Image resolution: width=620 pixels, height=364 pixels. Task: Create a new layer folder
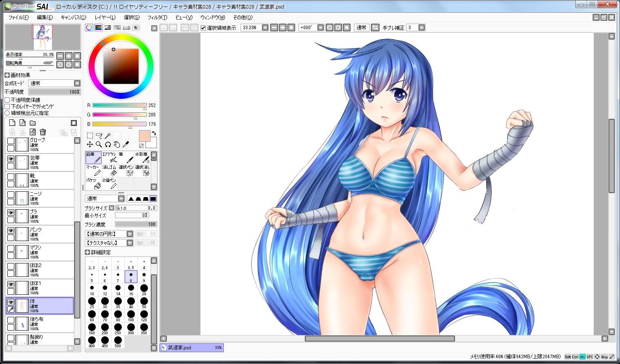click(x=33, y=123)
